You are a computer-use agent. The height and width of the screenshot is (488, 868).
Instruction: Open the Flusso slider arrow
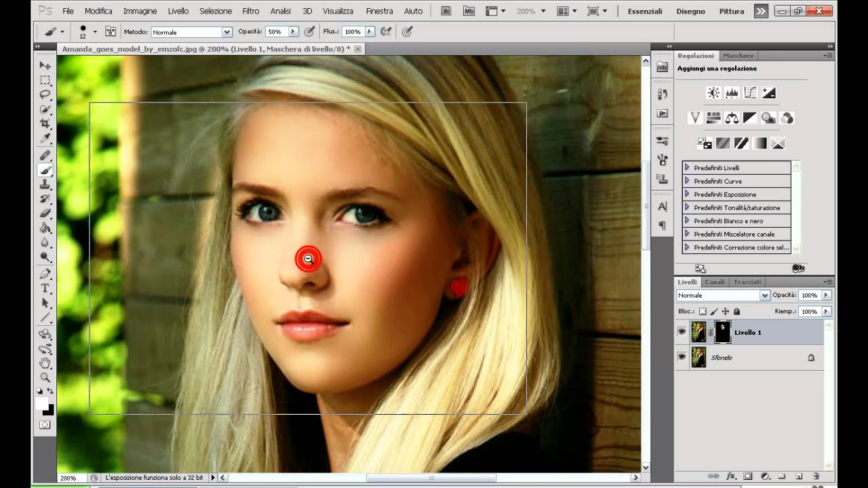370,32
